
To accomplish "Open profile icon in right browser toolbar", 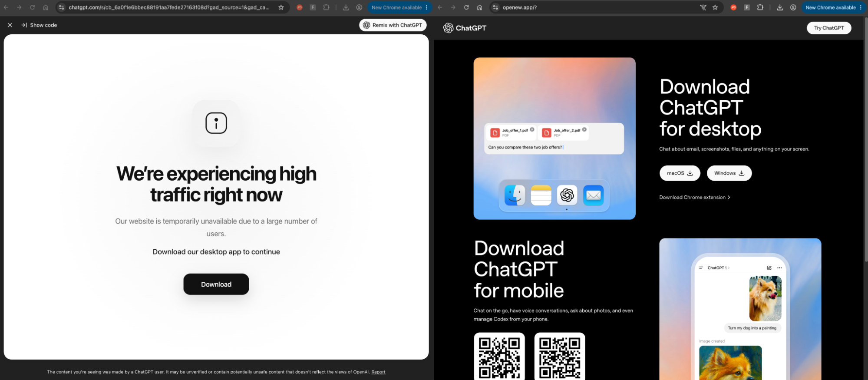I will 793,7.
